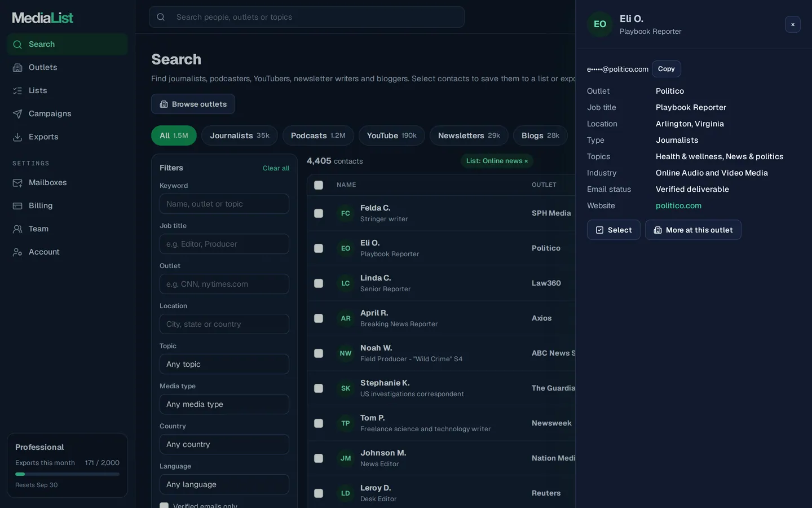Viewport: 812px width, 508px height.
Task: Copy the politico.com email address
Action: (x=667, y=69)
